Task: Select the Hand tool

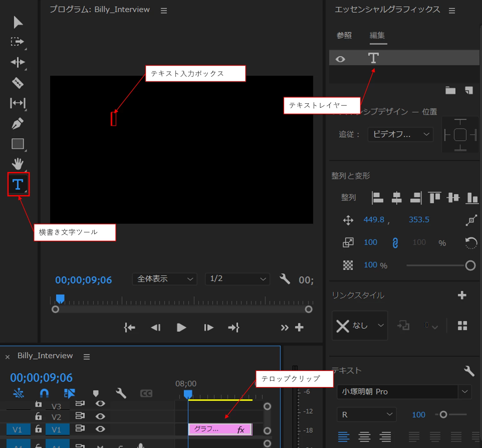Action: point(18,164)
